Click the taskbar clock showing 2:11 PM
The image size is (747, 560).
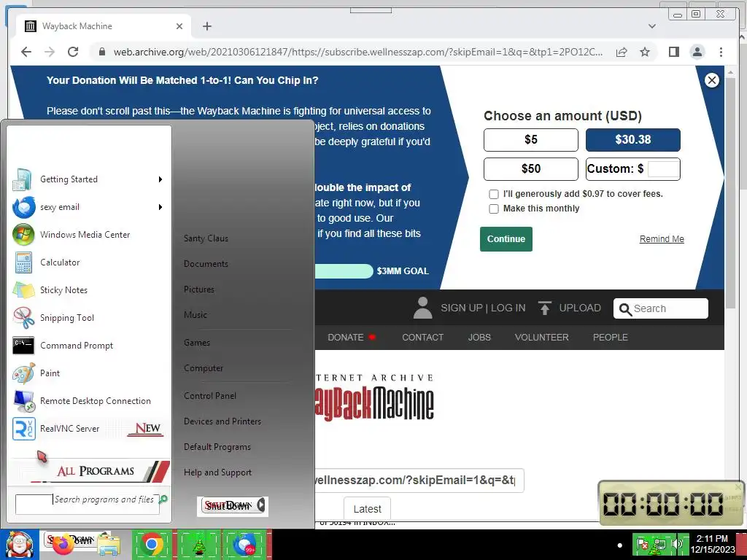coord(712,544)
